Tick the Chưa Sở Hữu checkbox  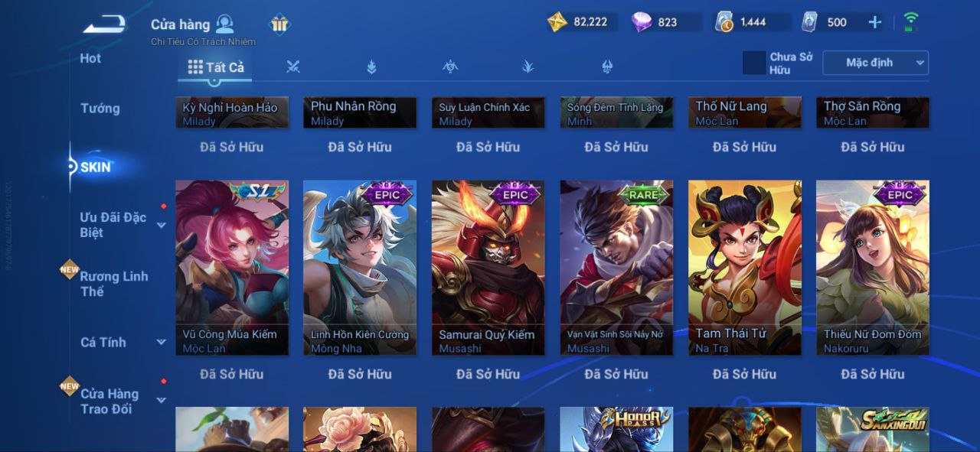[x=754, y=63]
